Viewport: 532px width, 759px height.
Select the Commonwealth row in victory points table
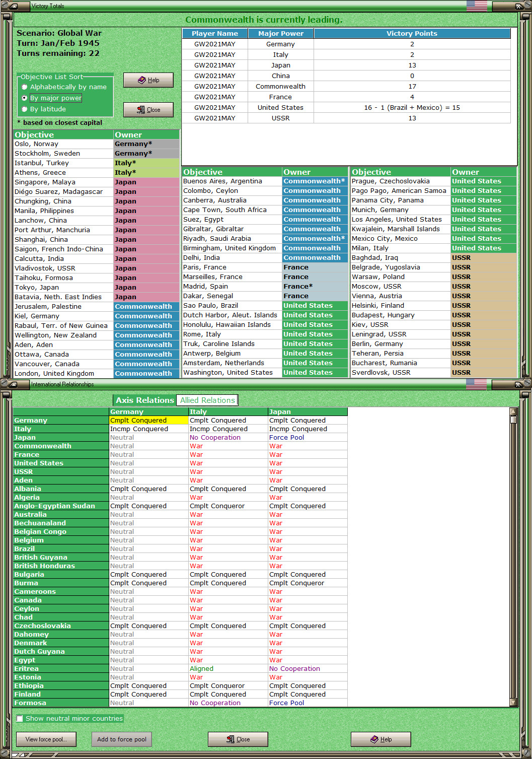click(346, 86)
